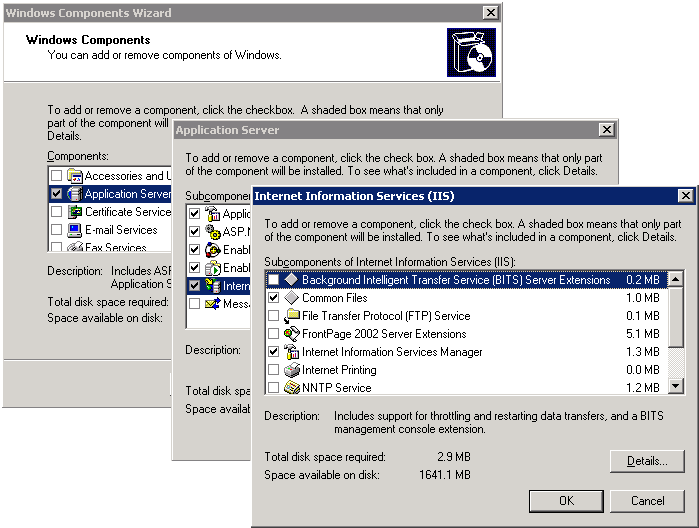Screen dimensions: 699x528
Task: Click the Common Files component icon
Action: [291, 298]
